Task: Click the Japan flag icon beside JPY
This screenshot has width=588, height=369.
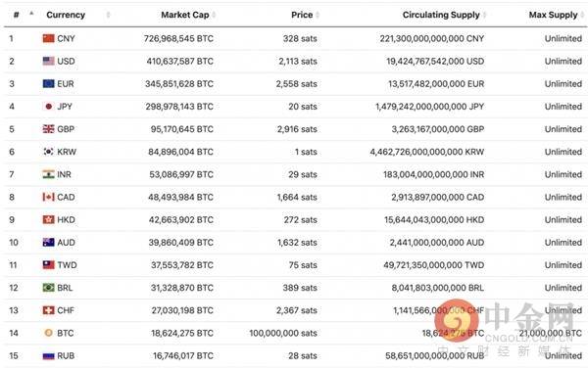Action: [x=48, y=107]
